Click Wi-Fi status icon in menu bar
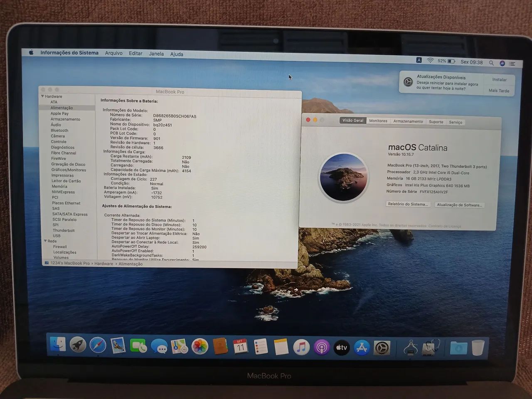The width and height of the screenshot is (532, 399). coord(430,61)
